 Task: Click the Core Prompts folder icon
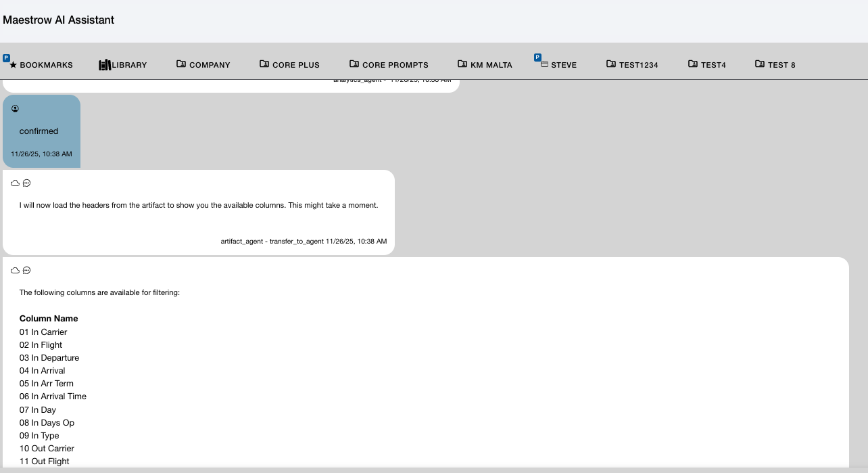354,64
